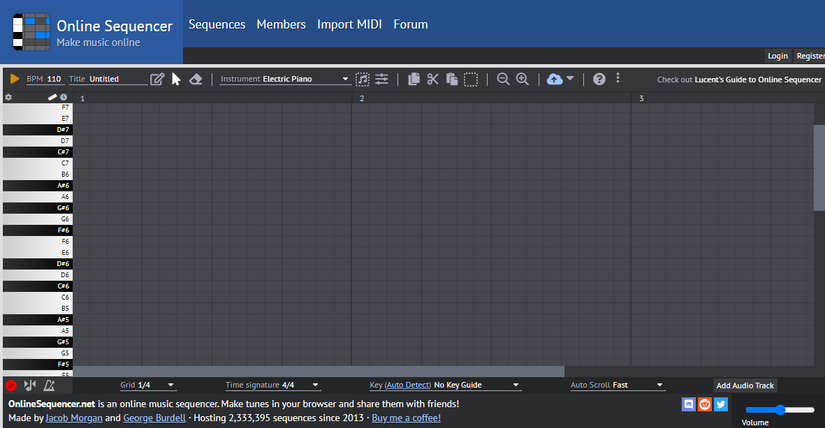Screen dimensions: 825x428
Task: Open the three-dot more options menu
Action: (618, 78)
